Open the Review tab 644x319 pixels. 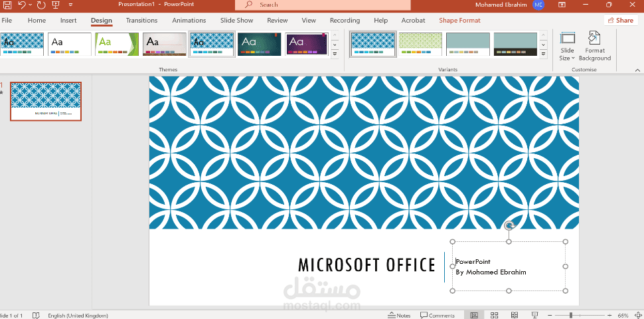click(278, 20)
